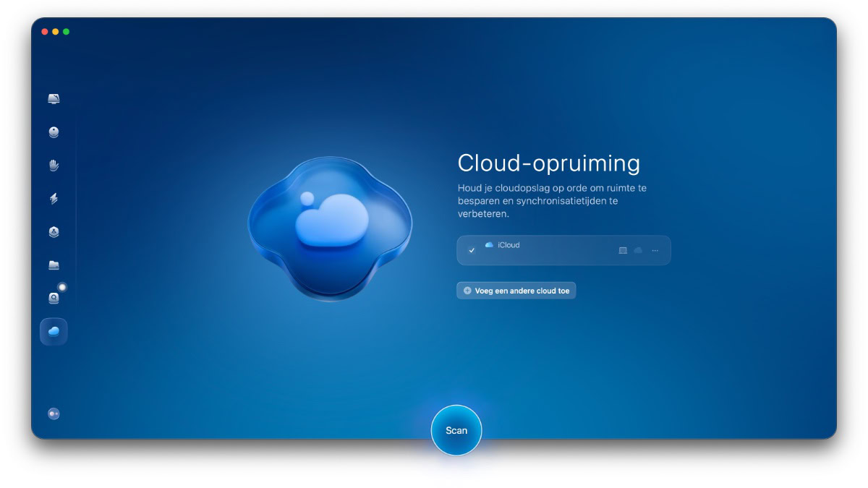Click the plus icon on the add-cloud button
Viewport: 868px width, 488px height.
(x=467, y=290)
